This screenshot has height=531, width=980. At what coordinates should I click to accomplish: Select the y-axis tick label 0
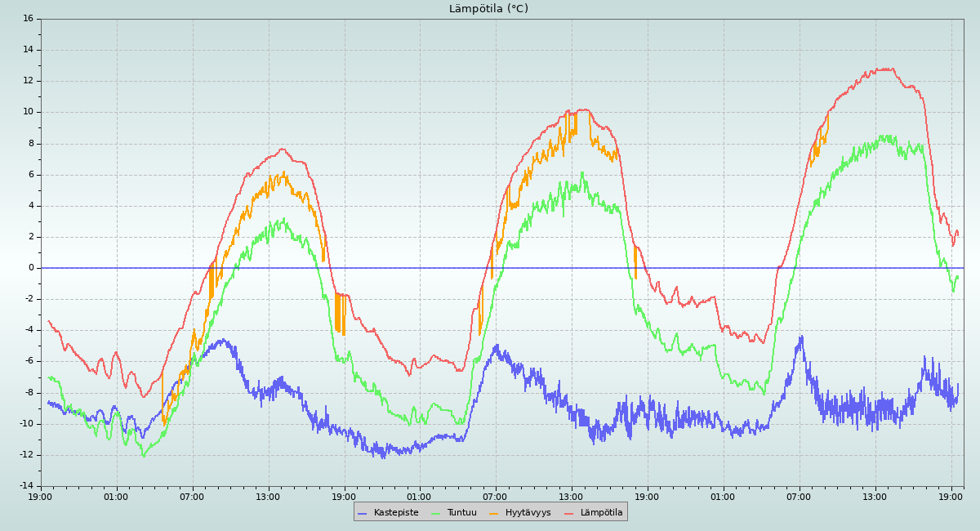tap(31, 268)
